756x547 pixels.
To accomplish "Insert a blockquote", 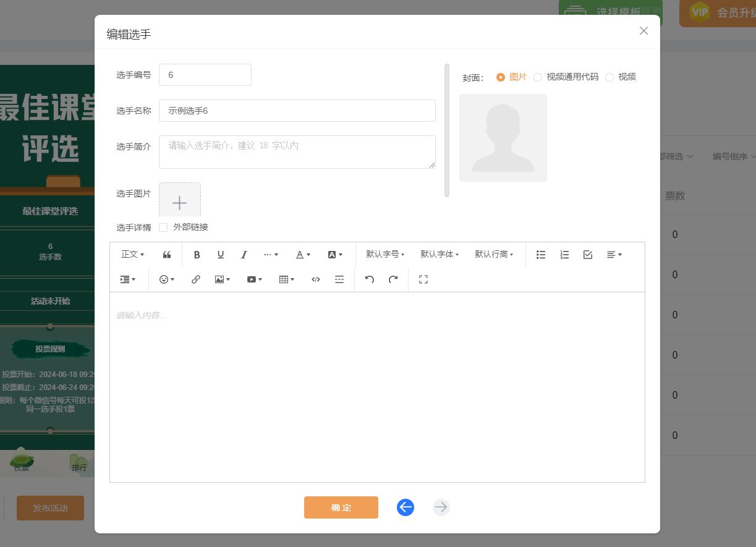I will pos(166,255).
